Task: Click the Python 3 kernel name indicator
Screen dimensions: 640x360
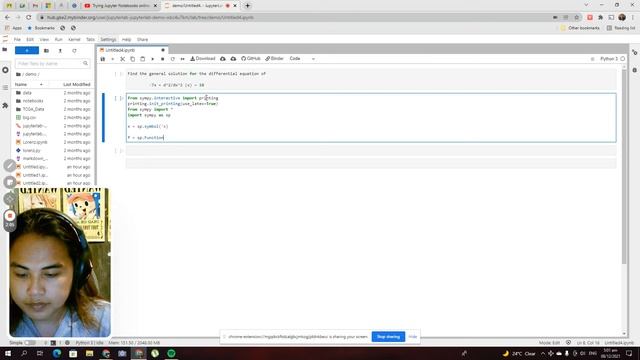Action: pos(609,59)
